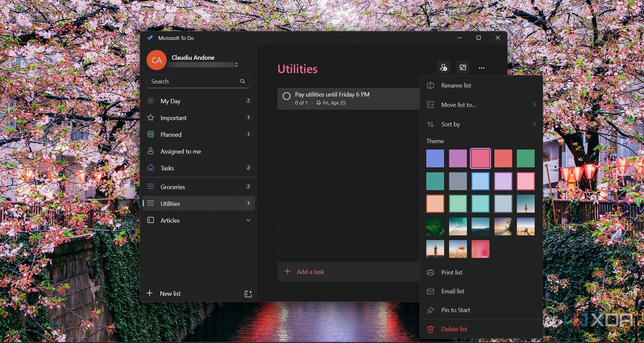Screen dimensions: 644x343
Task: Click the new group icon beside New list
Action: [248, 294]
